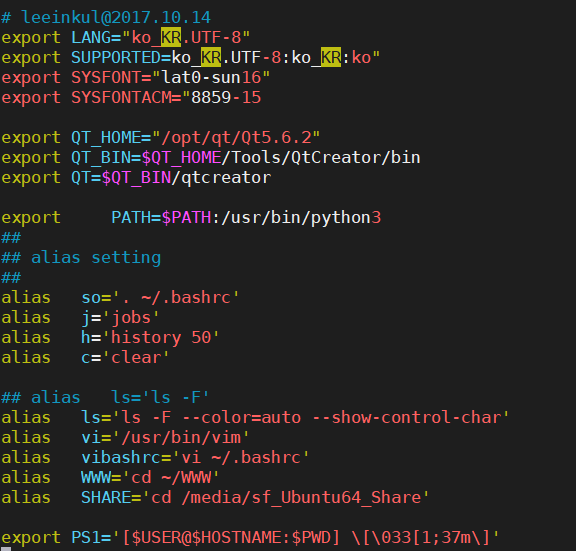Image resolution: width=576 pixels, height=551 pixels.
Task: Place cursor on QT_HOME="/opt/qt/Qt5.6.2"
Action: point(196,138)
